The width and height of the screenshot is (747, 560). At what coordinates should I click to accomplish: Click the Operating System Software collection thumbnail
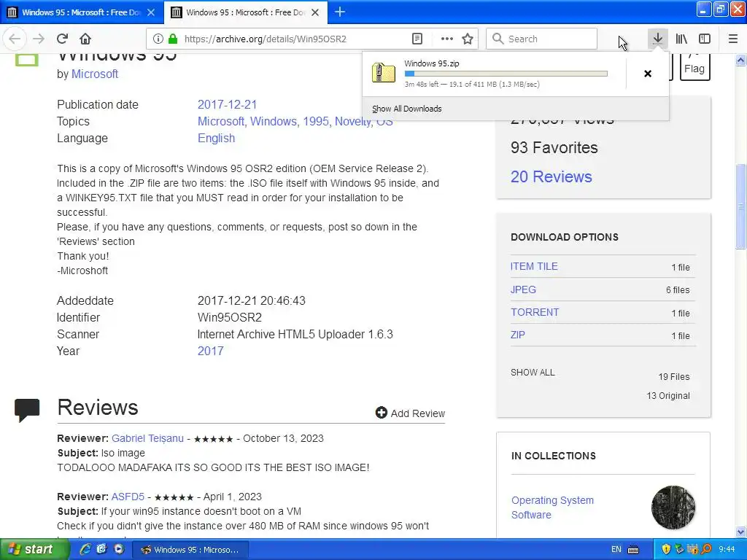673,507
